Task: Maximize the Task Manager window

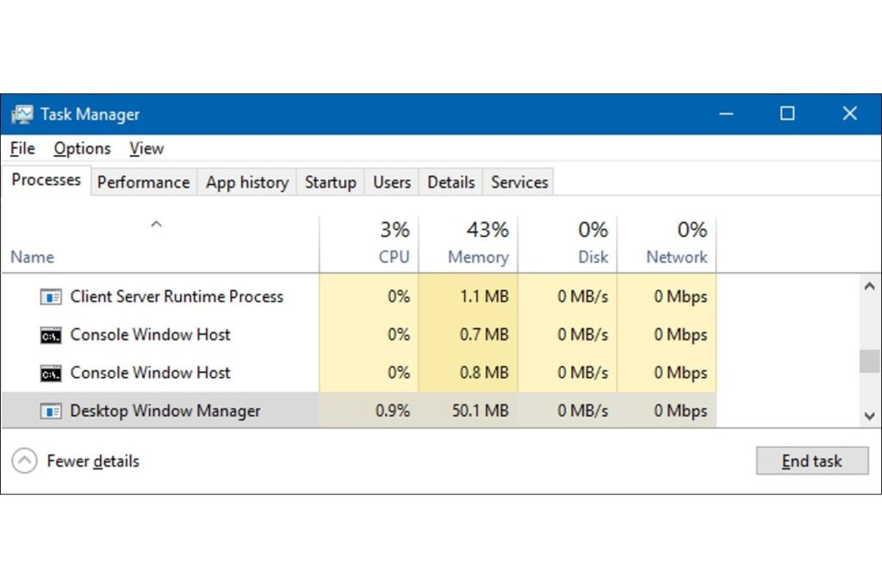Action: pos(787,114)
